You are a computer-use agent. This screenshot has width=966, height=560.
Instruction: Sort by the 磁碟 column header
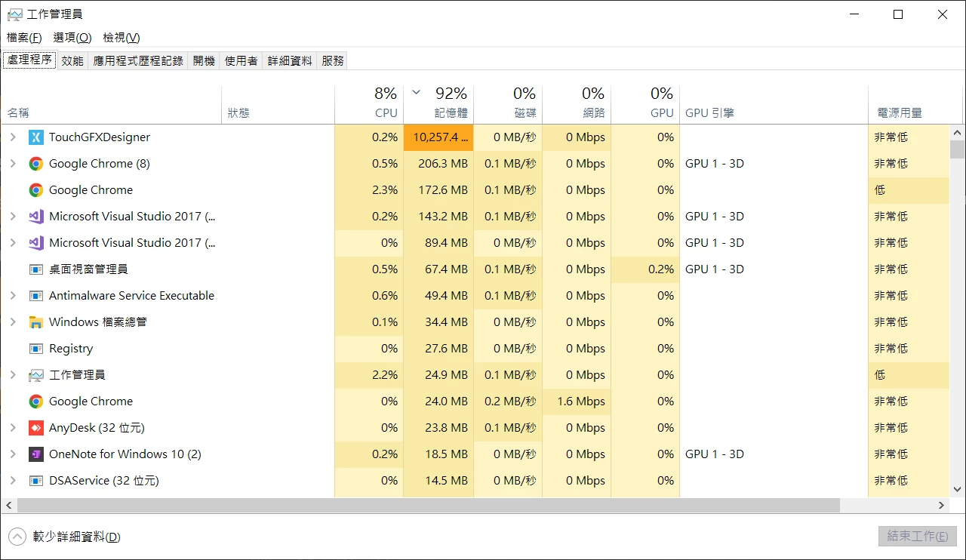pyautogui.click(x=508, y=105)
